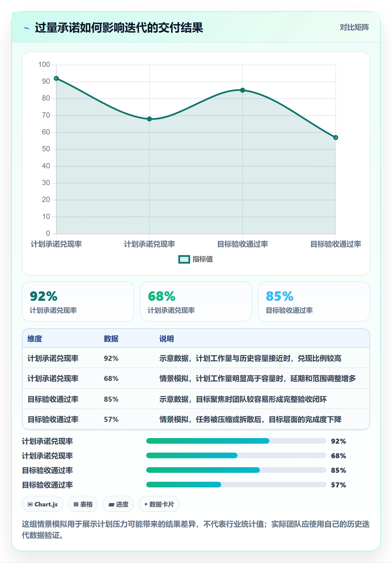This screenshot has height=563, width=392.
Task: Select the table cell showing 68%
Action: [111, 378]
